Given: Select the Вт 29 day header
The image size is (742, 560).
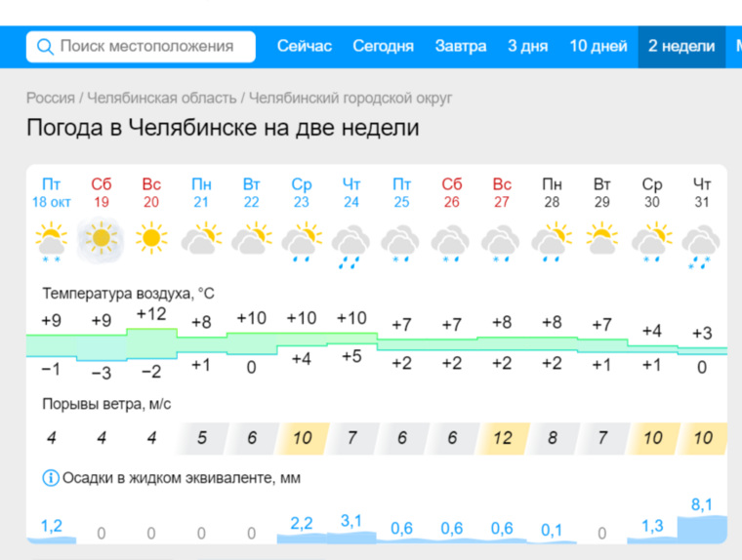Looking at the screenshot, I should coord(602,192).
